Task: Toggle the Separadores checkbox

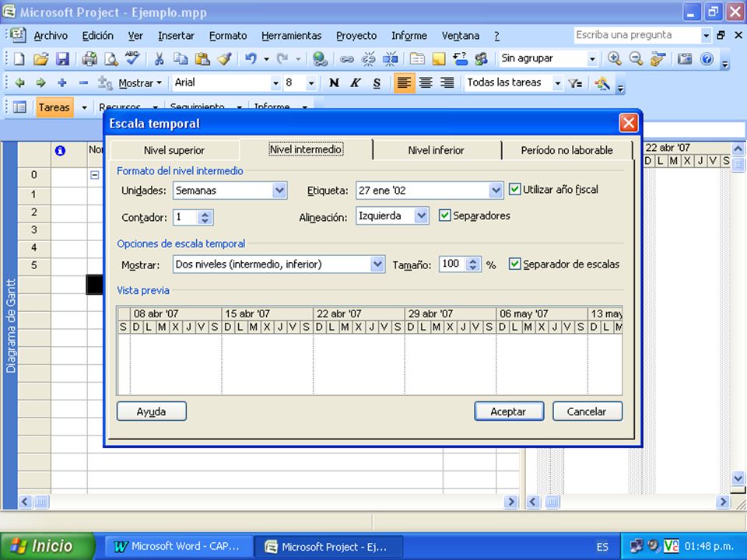Action: coord(444,215)
